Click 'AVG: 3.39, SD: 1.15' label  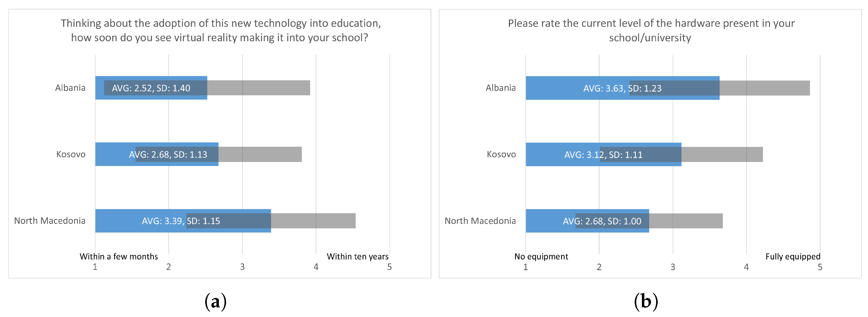pyautogui.click(x=181, y=221)
